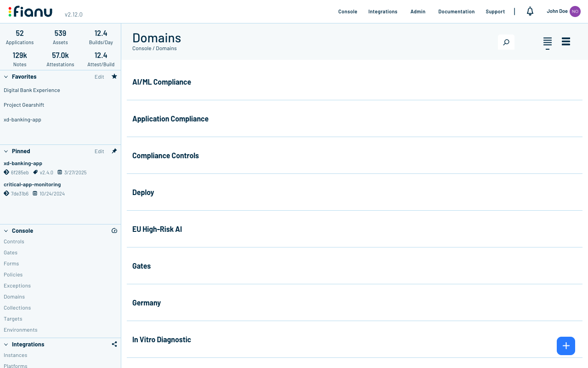The width and height of the screenshot is (588, 368).
Task: Switch to expanded list view icon
Action: (x=566, y=42)
